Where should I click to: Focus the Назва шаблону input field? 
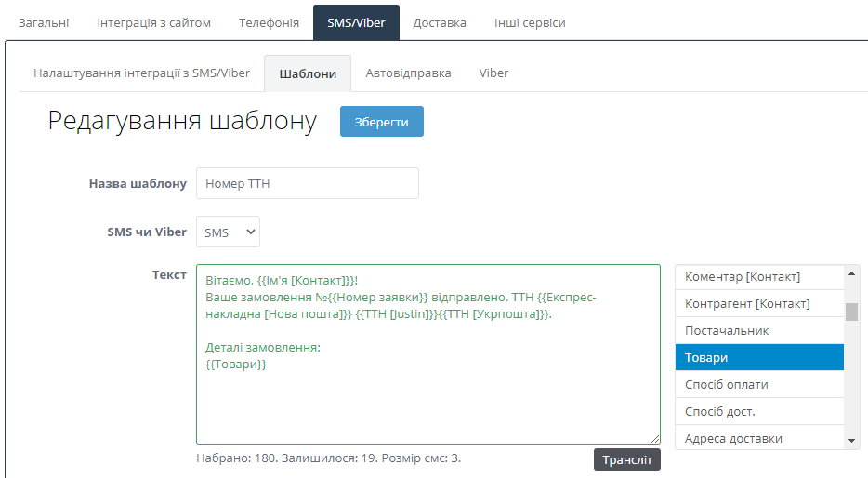308,183
